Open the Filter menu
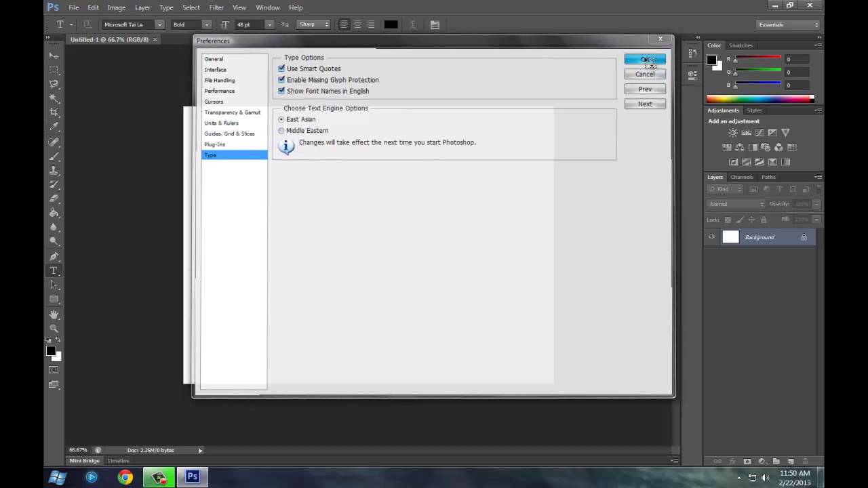 click(216, 7)
